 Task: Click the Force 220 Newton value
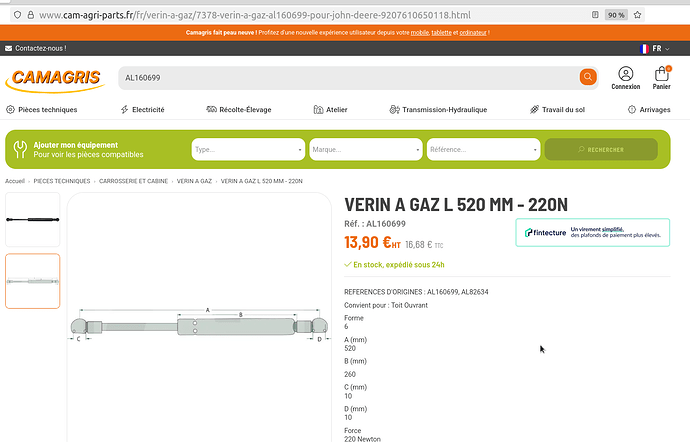pos(362,439)
